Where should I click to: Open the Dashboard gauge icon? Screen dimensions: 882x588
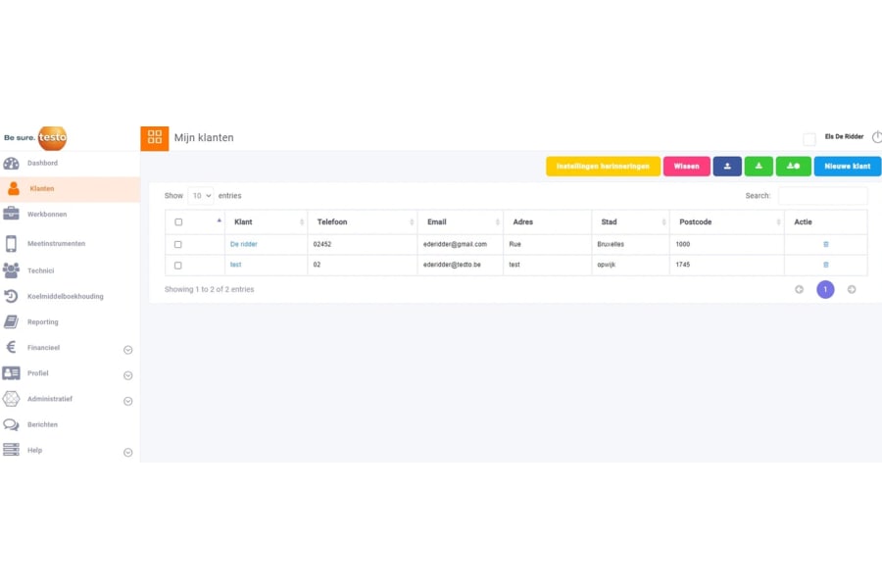point(11,164)
